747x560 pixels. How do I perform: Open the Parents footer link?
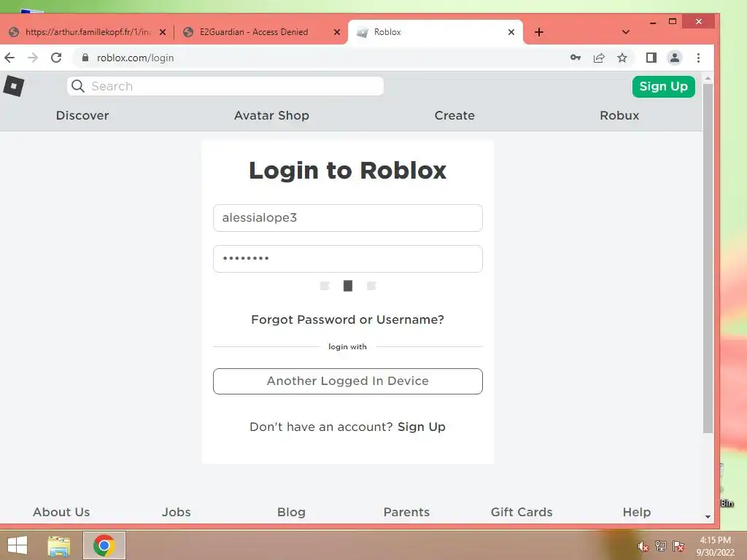tap(406, 512)
